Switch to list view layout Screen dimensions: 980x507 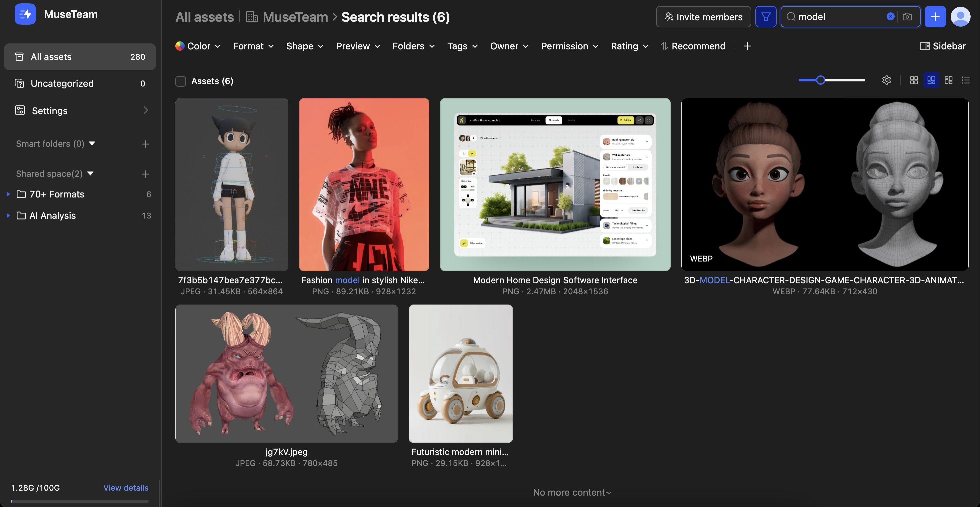tap(966, 80)
